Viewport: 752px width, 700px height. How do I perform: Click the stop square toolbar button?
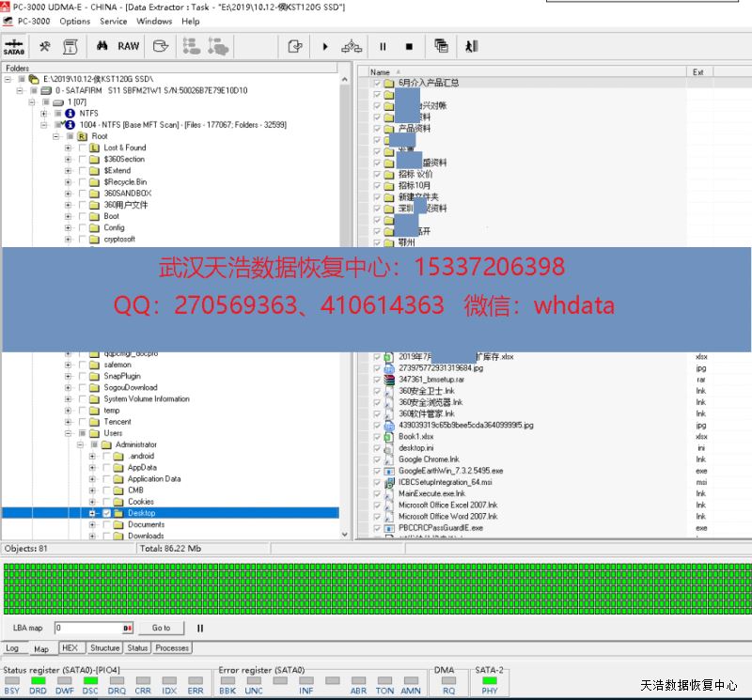coord(409,46)
